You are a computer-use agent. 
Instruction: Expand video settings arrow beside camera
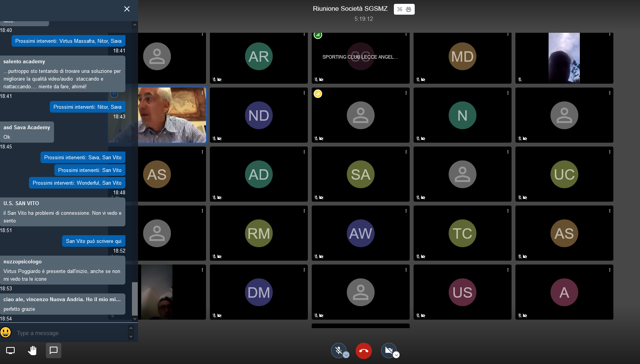pos(396,355)
